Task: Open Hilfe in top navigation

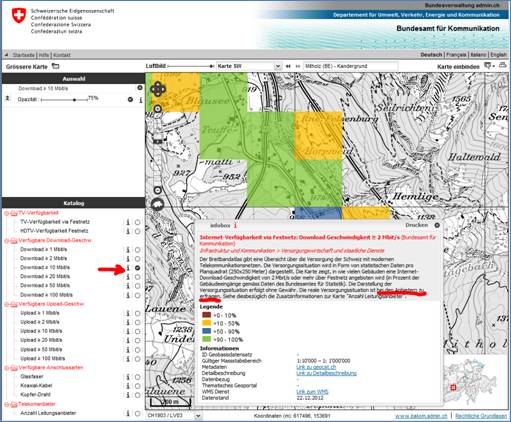Action: [44, 55]
